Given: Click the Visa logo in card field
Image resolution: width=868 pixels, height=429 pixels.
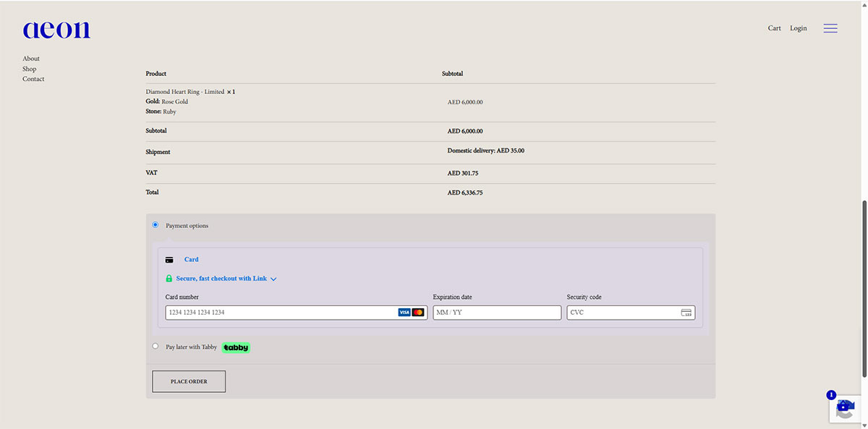Looking at the screenshot, I should 404,313.
